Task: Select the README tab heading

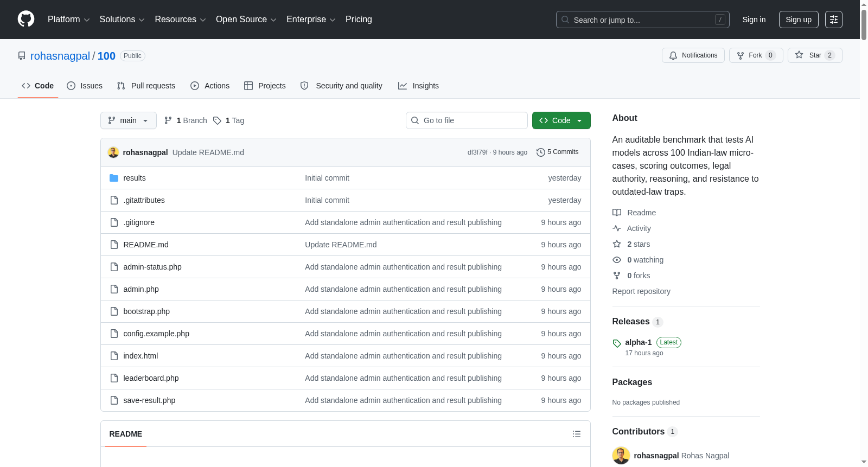Action: pyautogui.click(x=126, y=434)
